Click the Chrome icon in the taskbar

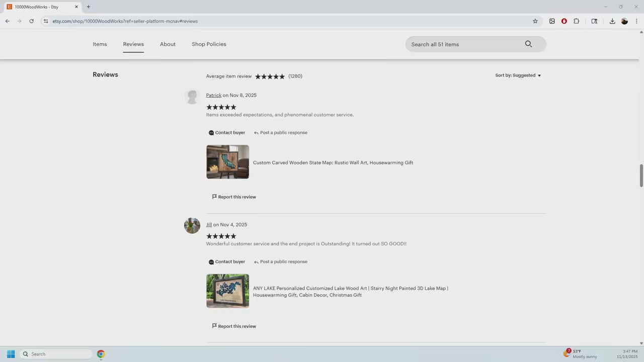point(101,354)
